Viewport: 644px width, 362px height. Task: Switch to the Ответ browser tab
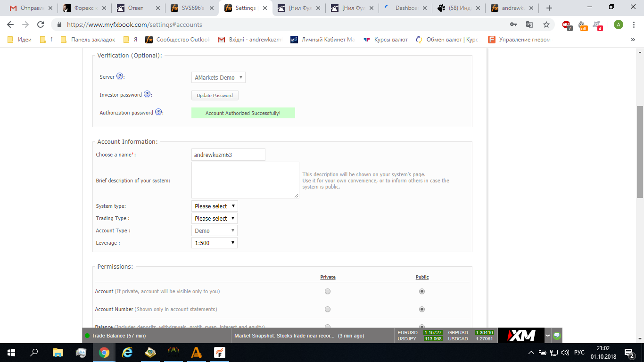click(137, 8)
